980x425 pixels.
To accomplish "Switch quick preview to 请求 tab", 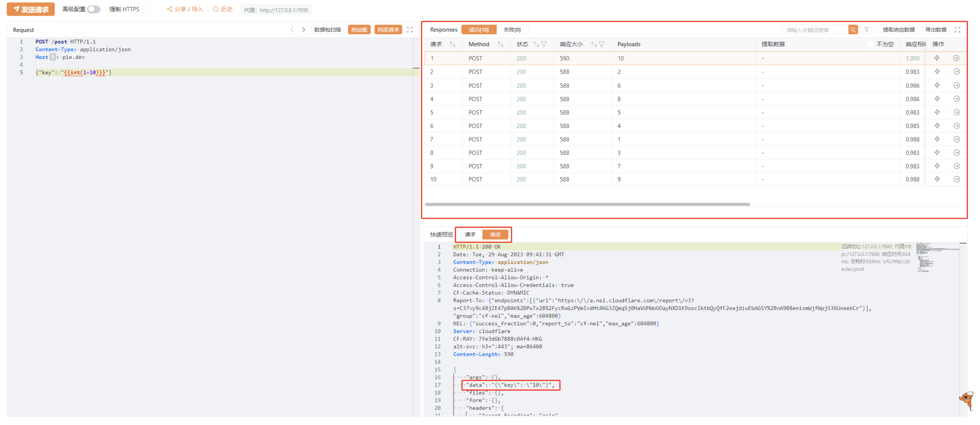I will pos(470,234).
